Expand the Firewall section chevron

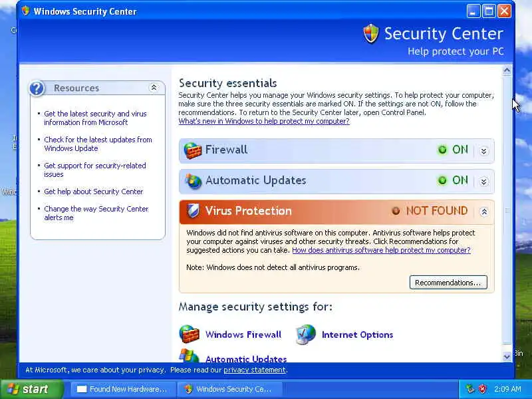click(484, 151)
